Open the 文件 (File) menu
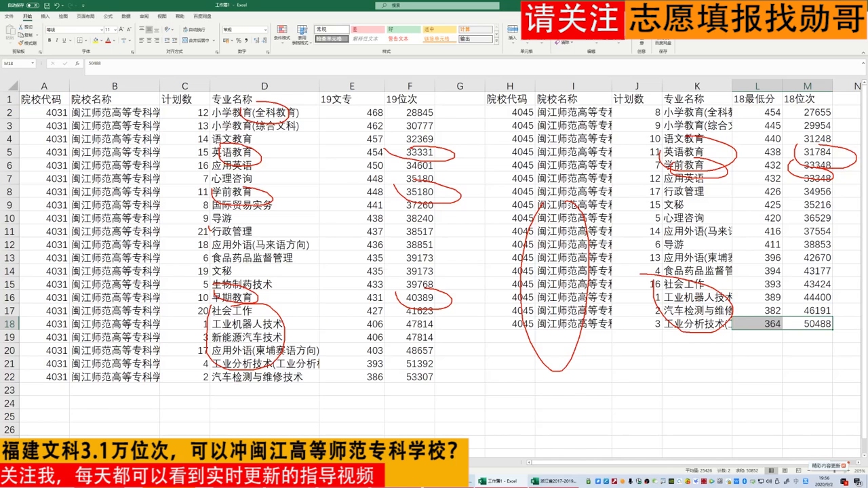This screenshot has width=868, height=488. [9, 16]
